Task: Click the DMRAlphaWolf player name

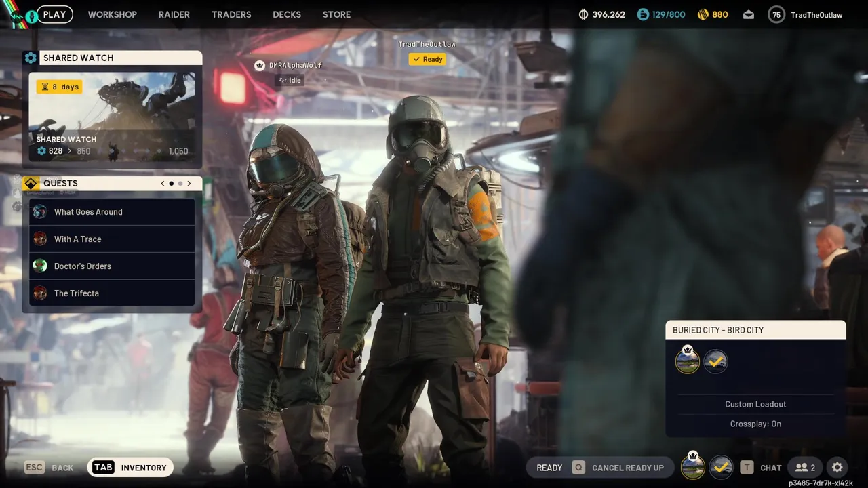Action: click(295, 65)
